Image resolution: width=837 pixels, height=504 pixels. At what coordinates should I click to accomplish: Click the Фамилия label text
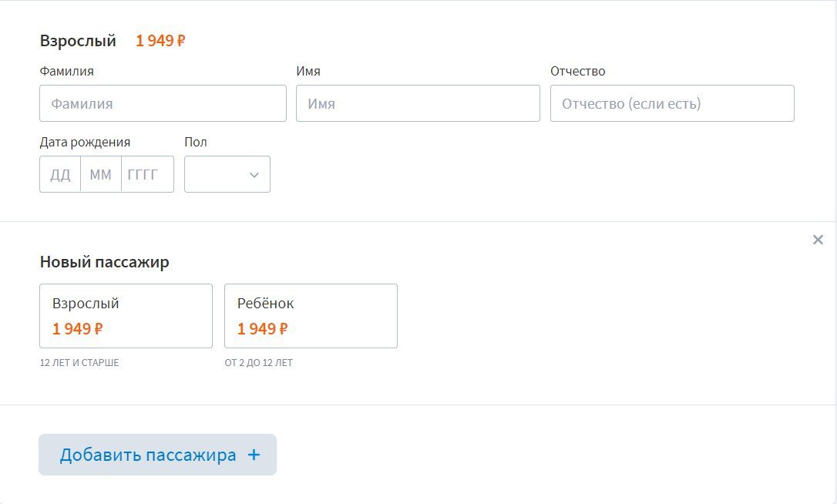pyautogui.click(x=67, y=71)
